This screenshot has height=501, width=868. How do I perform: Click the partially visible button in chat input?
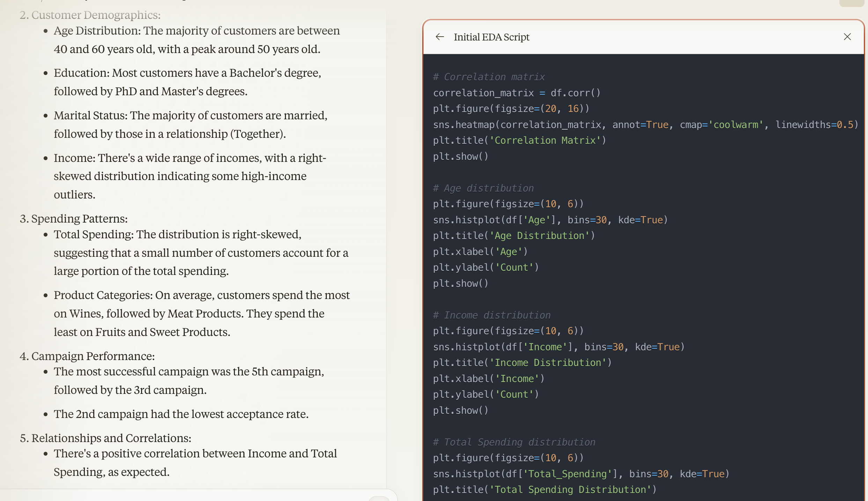379,499
